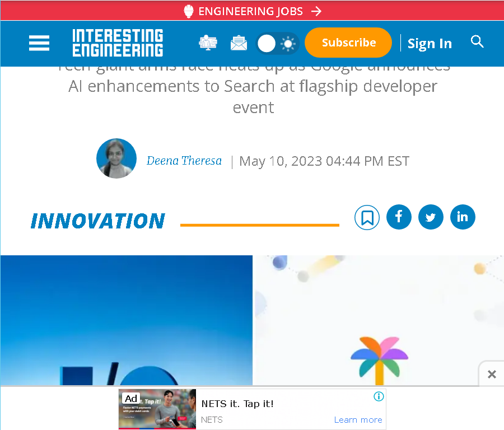This screenshot has height=430, width=504.
Task: Click the 'NETS it. Tap it!' ad title
Action: pyautogui.click(x=237, y=404)
